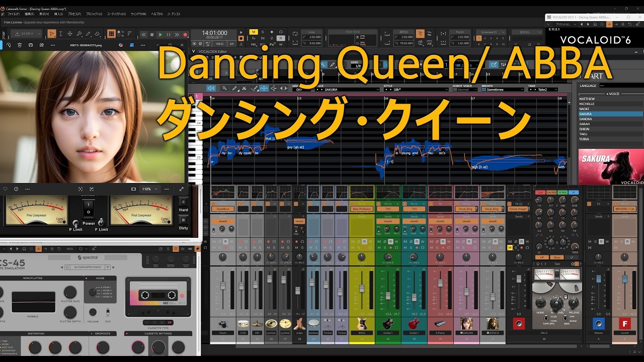
Task: Select the scissors split tool in VOCALOID editor
Action: [244, 88]
